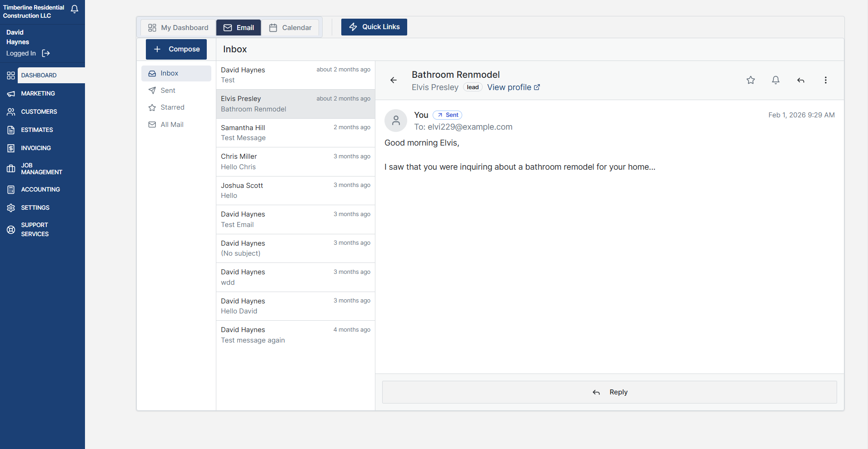Open Samantha Hill Test Message email

pos(295,133)
